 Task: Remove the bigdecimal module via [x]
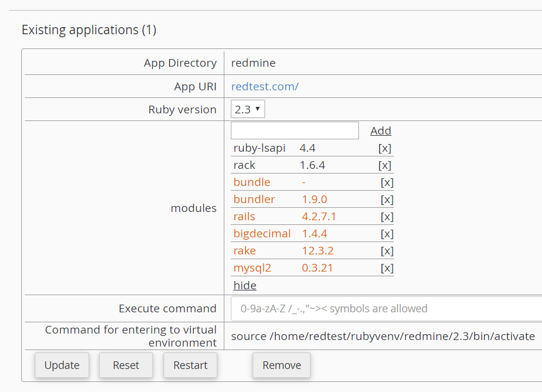coord(387,234)
